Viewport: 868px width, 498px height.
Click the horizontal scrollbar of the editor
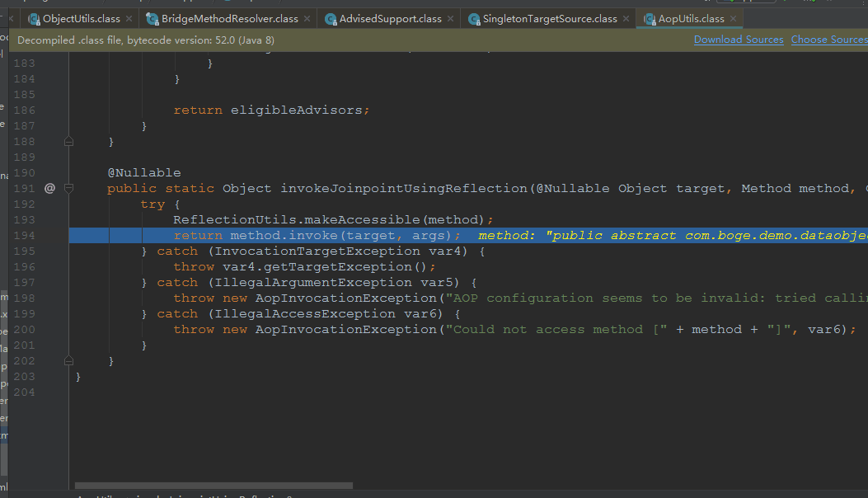pos(213,486)
